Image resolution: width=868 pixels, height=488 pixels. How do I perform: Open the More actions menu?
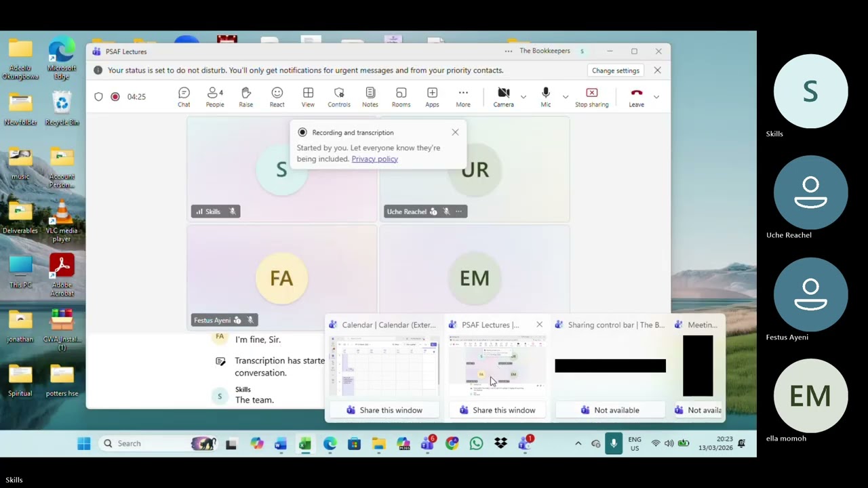[463, 97]
